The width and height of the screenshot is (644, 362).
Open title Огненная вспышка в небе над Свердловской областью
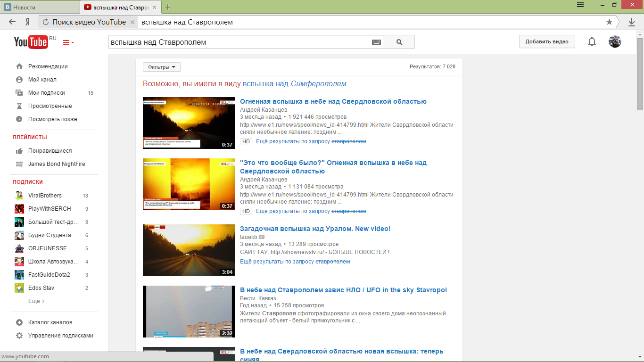pyautogui.click(x=333, y=101)
